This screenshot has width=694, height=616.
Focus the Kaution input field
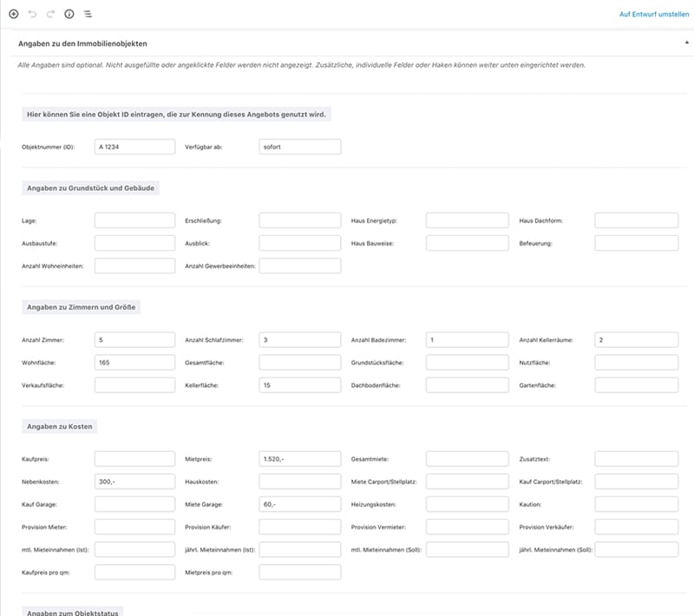(636, 504)
